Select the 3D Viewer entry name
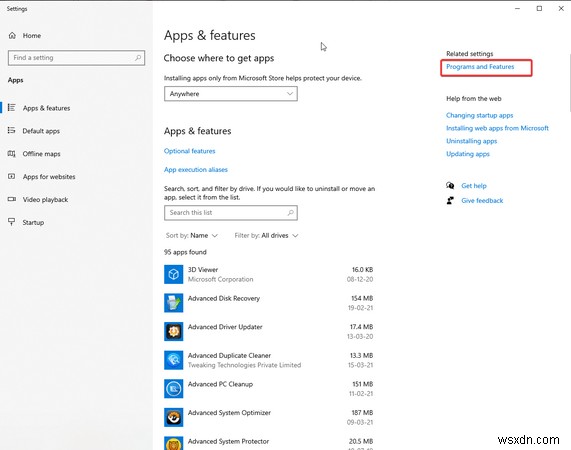The width and height of the screenshot is (571, 450). coord(203,270)
